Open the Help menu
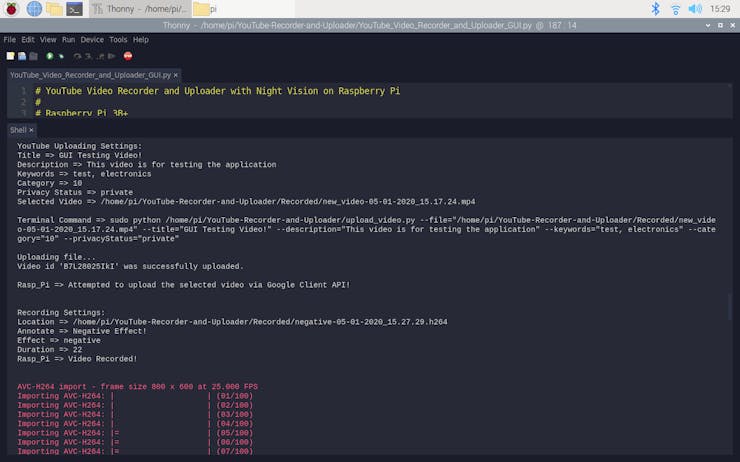Viewport: 740px width, 462px height. point(141,40)
